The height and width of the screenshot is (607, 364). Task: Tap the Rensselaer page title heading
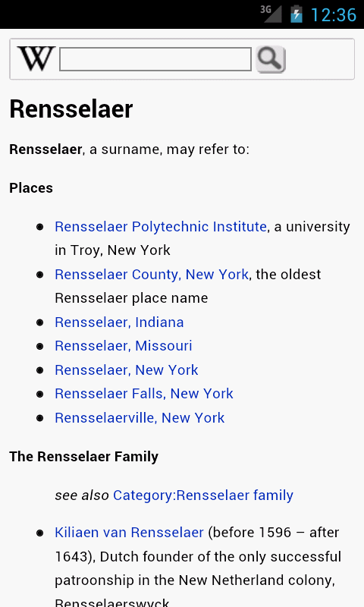point(71,109)
